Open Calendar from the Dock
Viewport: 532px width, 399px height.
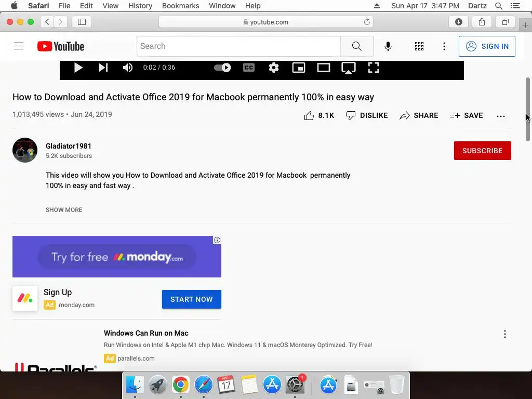pos(226,385)
